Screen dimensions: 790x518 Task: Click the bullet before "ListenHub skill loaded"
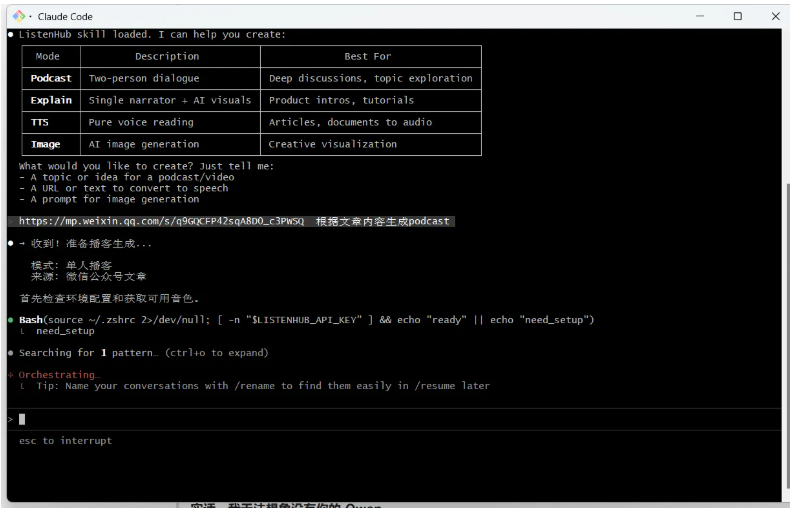pos(11,35)
